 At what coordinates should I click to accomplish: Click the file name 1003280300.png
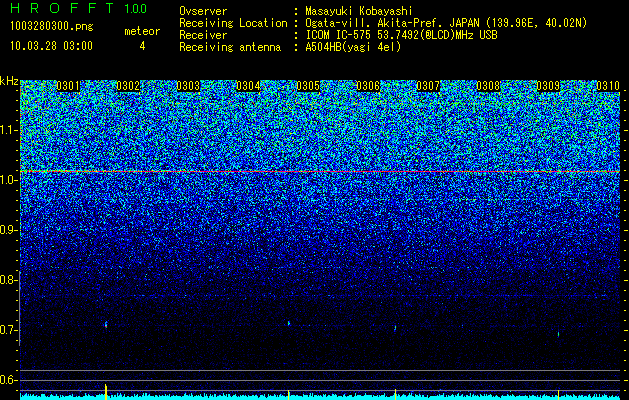click(x=52, y=26)
